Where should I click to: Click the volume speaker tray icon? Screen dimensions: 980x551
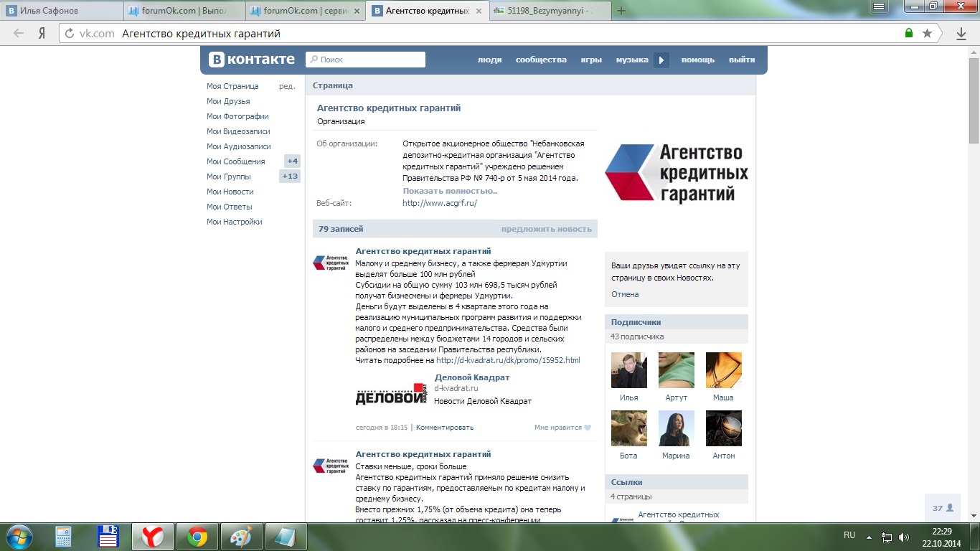(904, 537)
